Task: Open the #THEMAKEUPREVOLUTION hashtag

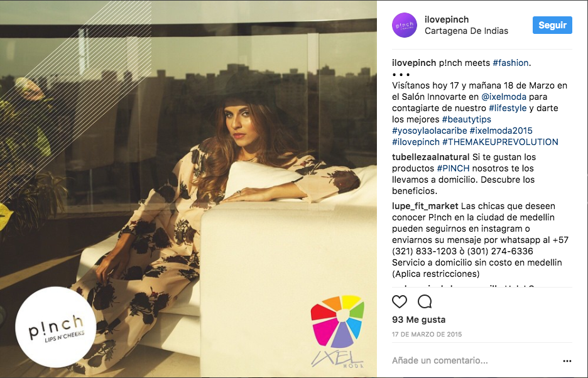Action: 500,142
